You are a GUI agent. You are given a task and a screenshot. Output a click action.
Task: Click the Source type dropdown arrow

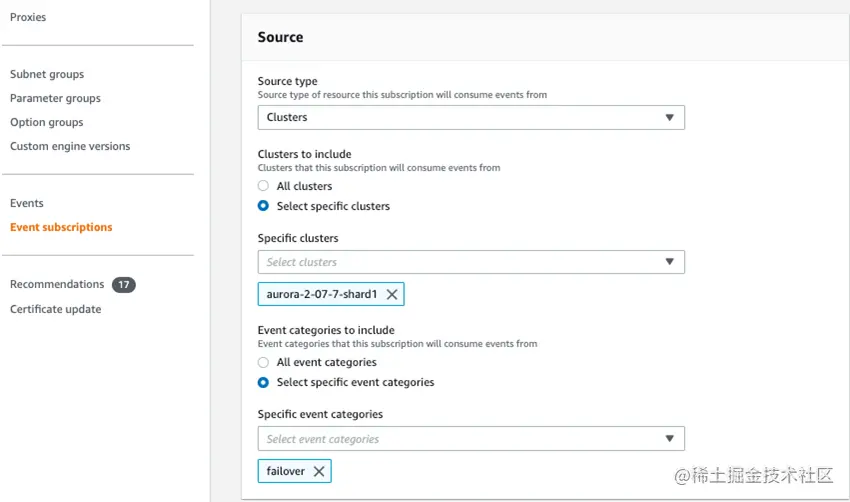pyautogui.click(x=670, y=118)
